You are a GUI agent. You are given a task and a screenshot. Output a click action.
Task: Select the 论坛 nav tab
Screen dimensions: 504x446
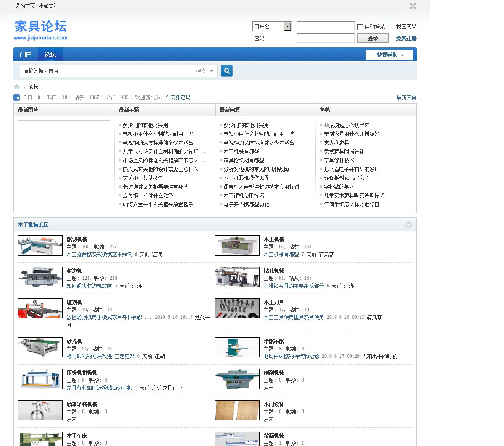coord(50,55)
